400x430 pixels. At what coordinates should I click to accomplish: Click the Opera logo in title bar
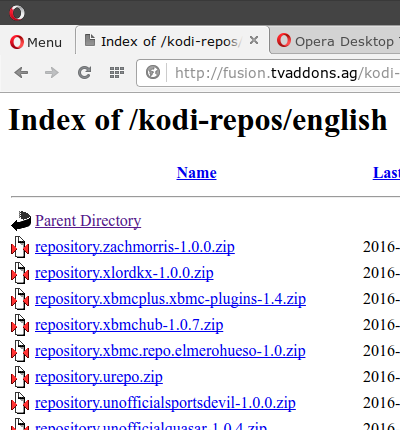(17, 13)
